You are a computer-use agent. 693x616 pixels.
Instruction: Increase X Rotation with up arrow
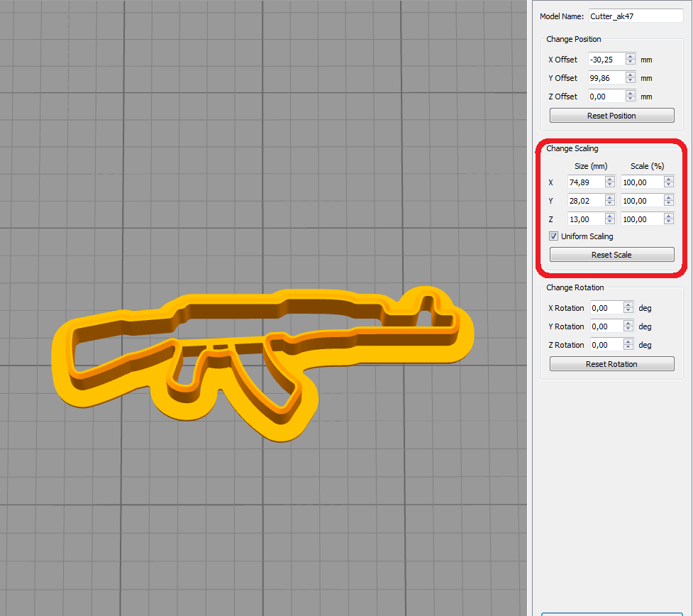click(628, 304)
